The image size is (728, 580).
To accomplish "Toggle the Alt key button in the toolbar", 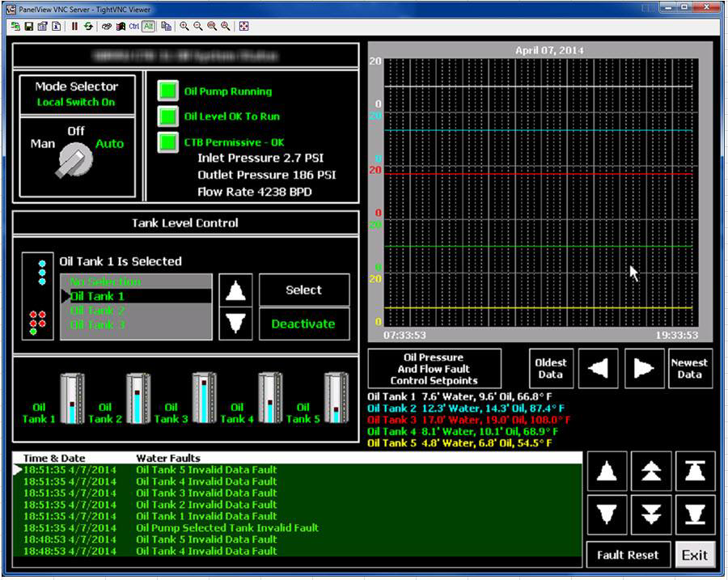I will 147,26.
